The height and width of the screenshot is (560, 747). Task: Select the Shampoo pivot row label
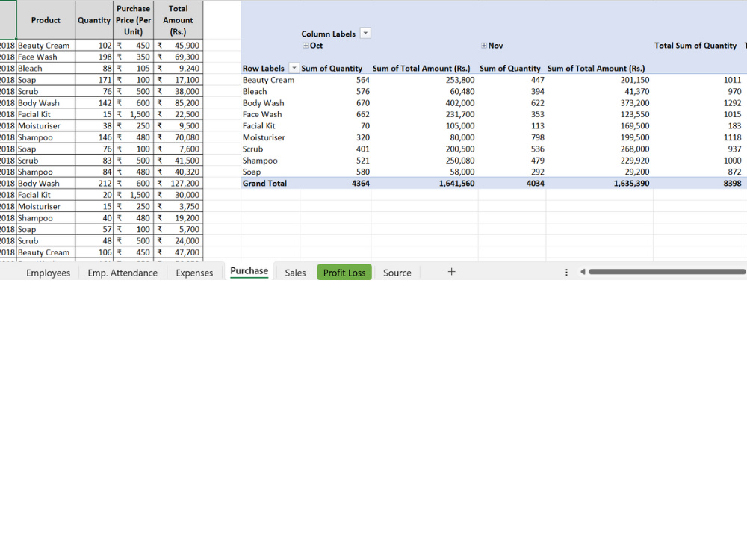(260, 161)
